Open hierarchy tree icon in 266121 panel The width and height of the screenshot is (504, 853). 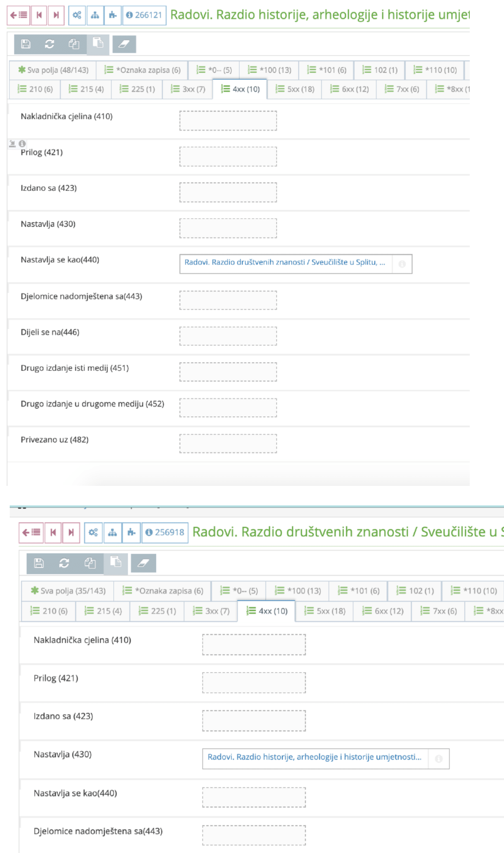95,15
